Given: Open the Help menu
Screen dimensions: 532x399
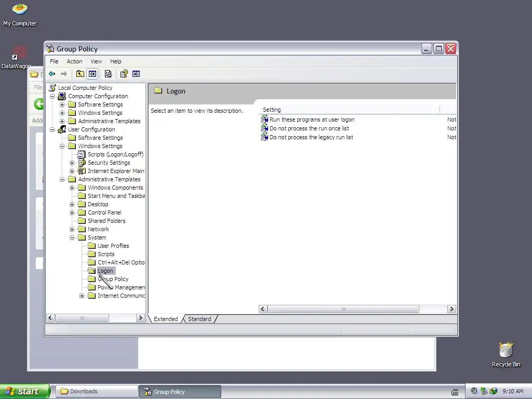Looking at the screenshot, I should (x=115, y=61).
